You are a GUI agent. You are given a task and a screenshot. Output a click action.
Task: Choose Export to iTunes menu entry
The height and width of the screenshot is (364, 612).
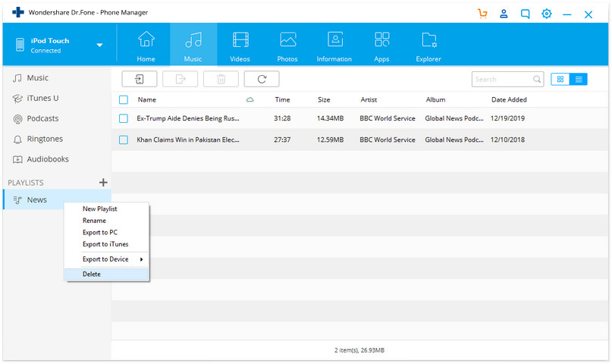point(106,244)
